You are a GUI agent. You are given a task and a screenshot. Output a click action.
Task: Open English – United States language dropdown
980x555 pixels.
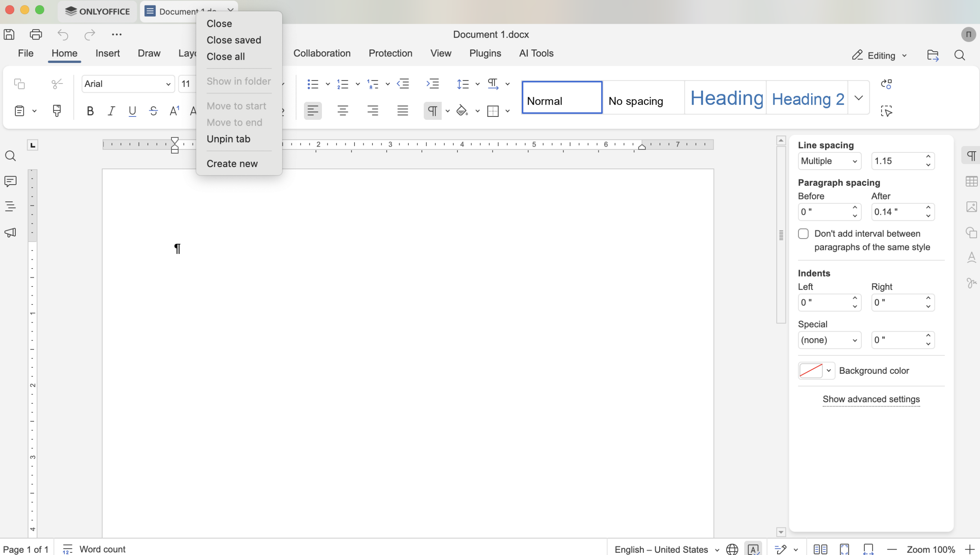point(666,549)
